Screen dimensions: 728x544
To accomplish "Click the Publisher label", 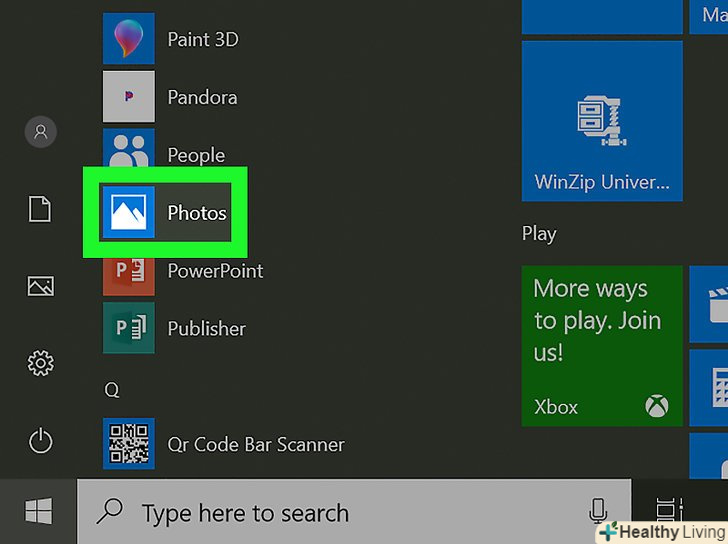I will 207,329.
